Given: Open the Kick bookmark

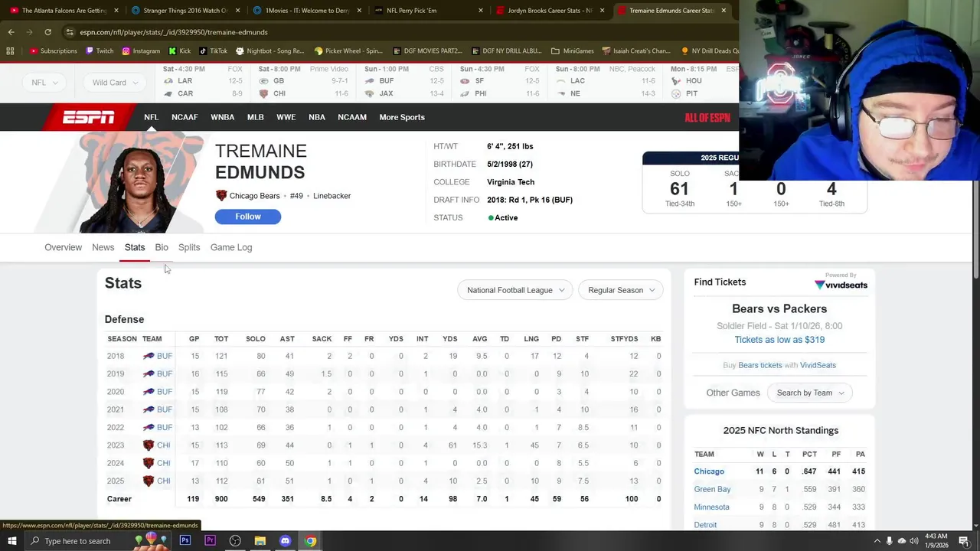Looking at the screenshot, I should coord(179,51).
